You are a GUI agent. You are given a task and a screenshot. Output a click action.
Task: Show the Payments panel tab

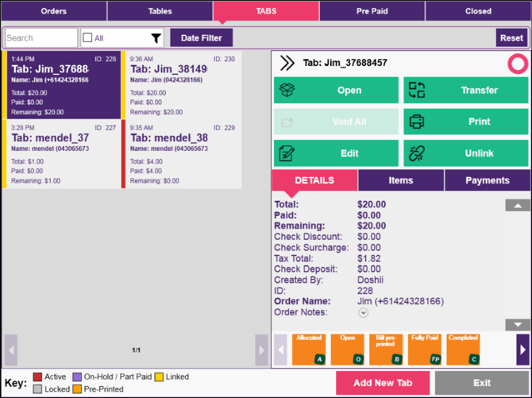pyautogui.click(x=488, y=180)
